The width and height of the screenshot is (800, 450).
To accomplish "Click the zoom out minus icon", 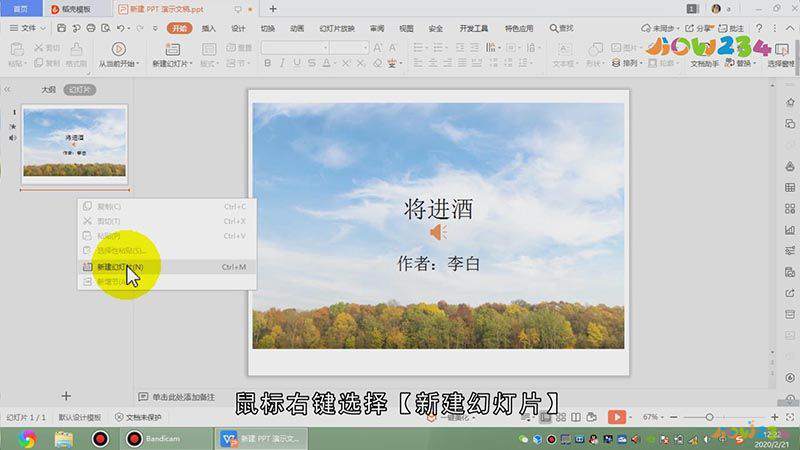I will coord(673,417).
